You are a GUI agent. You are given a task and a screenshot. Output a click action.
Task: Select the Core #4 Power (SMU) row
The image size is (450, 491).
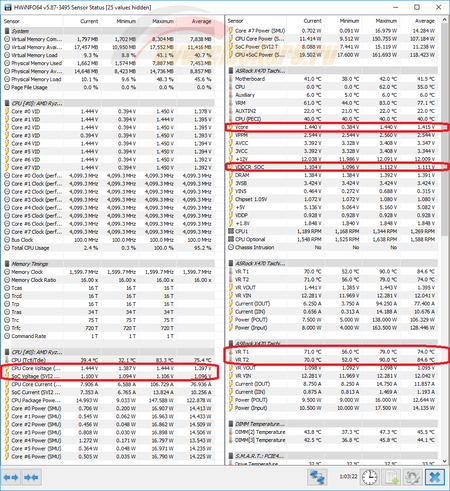click(109, 440)
